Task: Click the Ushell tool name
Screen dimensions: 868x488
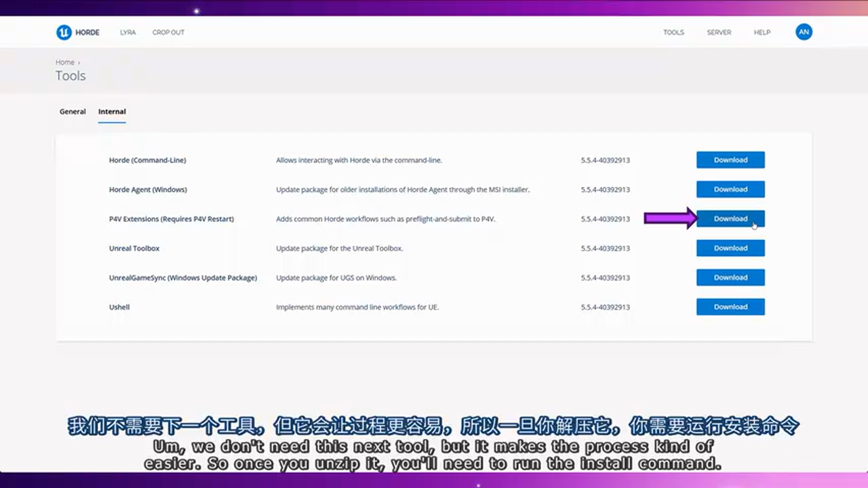Action: [x=119, y=307]
